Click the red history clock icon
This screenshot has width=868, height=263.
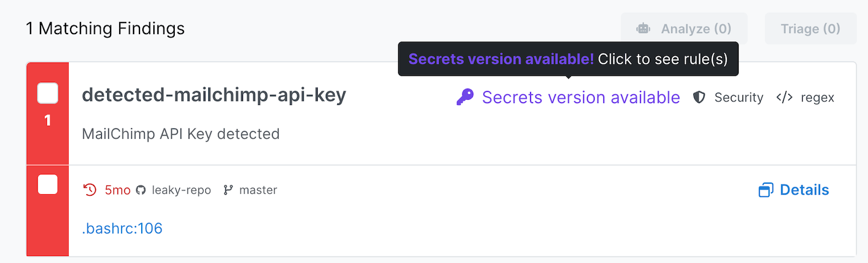click(x=90, y=190)
